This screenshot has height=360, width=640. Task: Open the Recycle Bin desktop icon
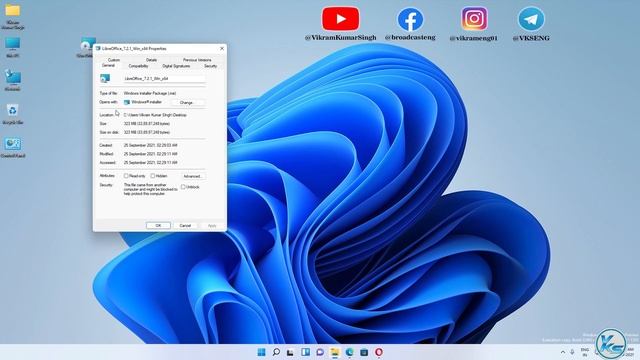click(13, 111)
